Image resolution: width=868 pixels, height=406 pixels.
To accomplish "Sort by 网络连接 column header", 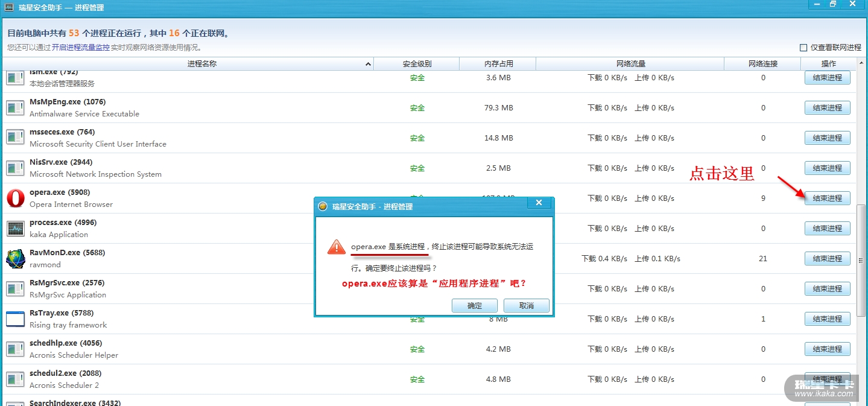I will coord(762,63).
